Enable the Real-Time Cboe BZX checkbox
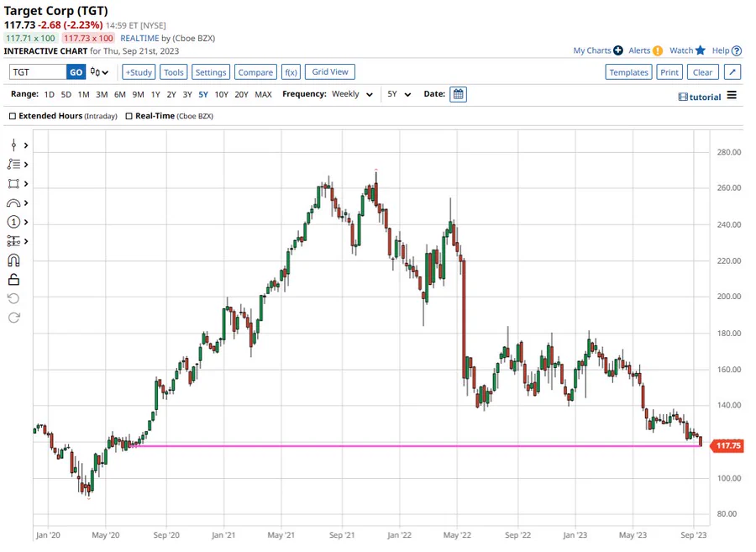The width and height of the screenshot is (756, 552). [129, 116]
